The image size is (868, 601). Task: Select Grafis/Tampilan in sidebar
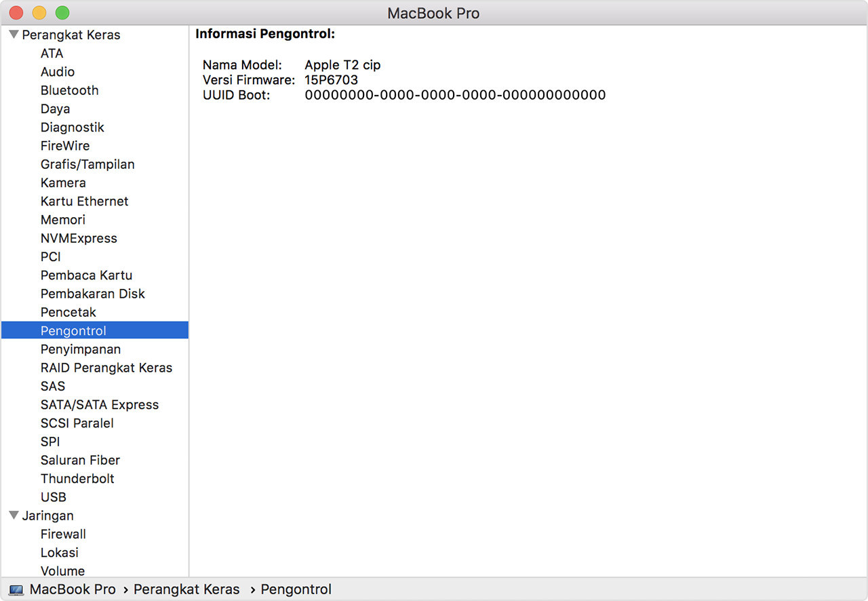[87, 164]
